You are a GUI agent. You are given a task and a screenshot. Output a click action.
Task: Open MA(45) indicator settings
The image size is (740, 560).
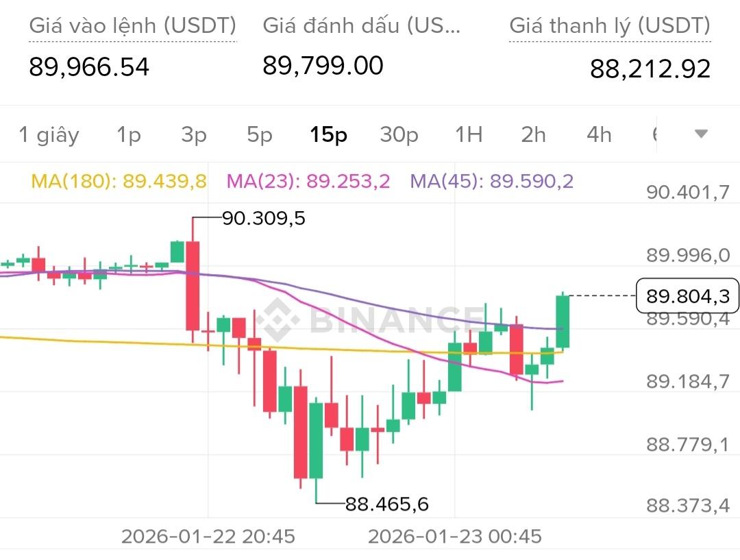point(492,181)
